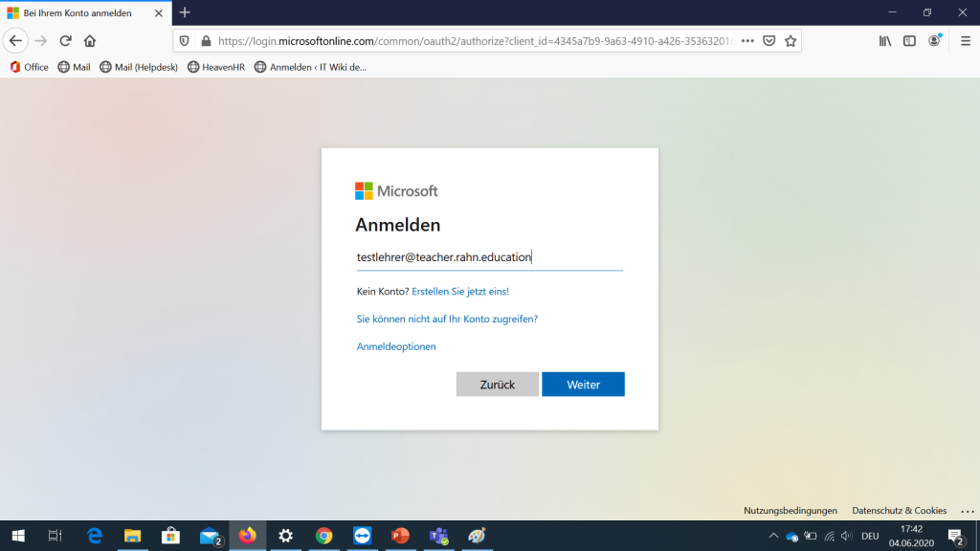
Task: Open the HeavenHR bookmark
Action: coord(216,67)
